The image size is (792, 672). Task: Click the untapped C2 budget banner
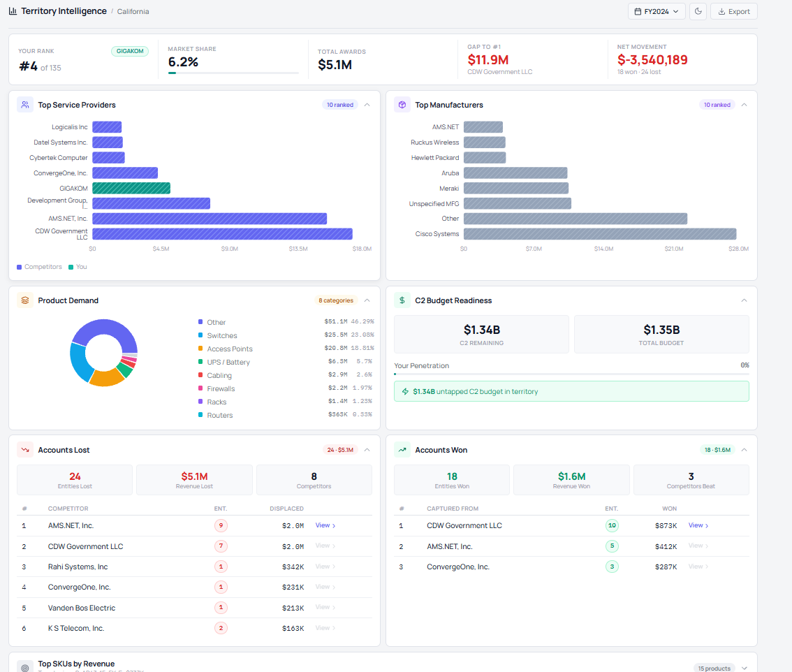pos(571,392)
